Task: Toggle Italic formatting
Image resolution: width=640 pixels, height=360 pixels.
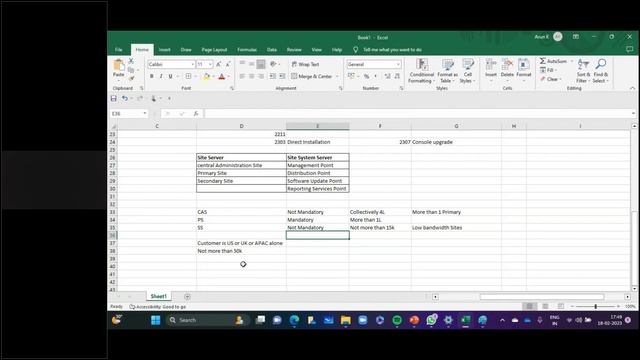Action: coord(161,76)
